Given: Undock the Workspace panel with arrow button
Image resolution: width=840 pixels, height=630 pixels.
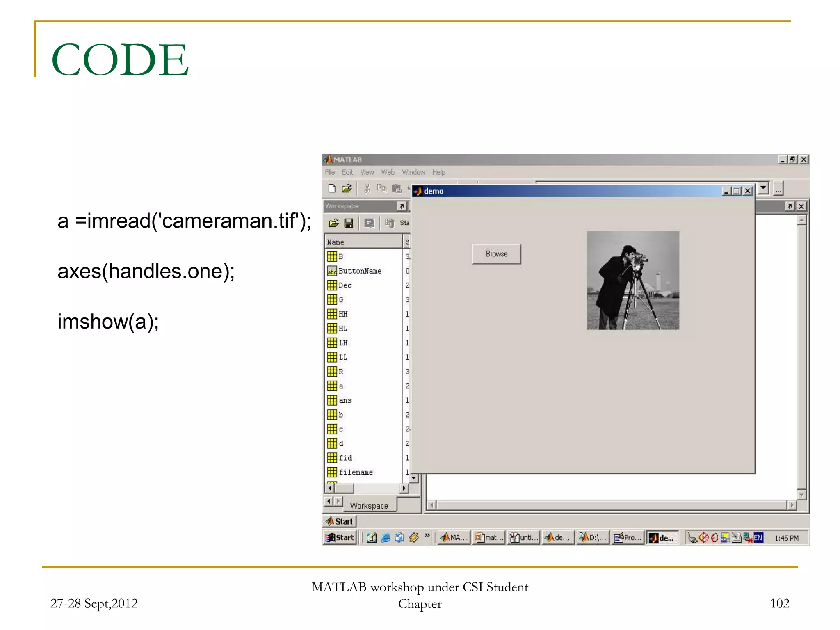Looking at the screenshot, I should (402, 206).
